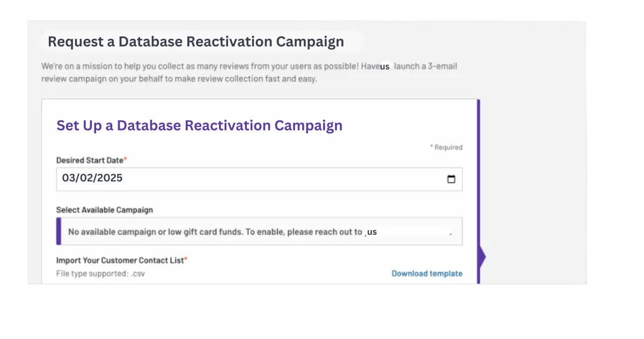Select the month segment 03 in date
The width and height of the screenshot is (644, 339).
(x=68, y=178)
